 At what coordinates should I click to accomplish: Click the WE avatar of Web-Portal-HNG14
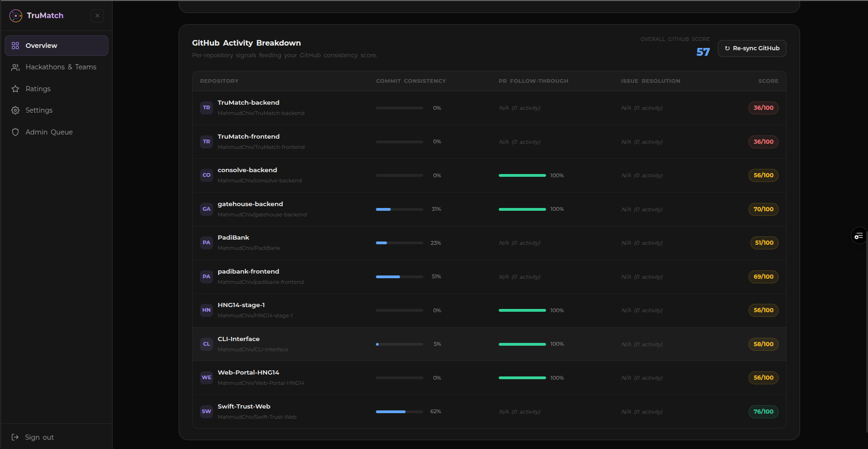[207, 378]
